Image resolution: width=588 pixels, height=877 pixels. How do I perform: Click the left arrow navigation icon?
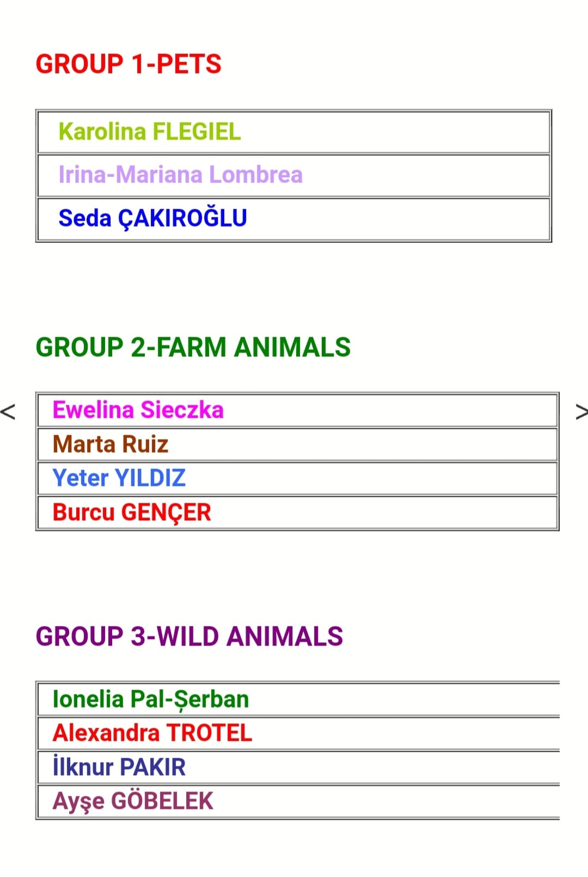pyautogui.click(x=8, y=411)
